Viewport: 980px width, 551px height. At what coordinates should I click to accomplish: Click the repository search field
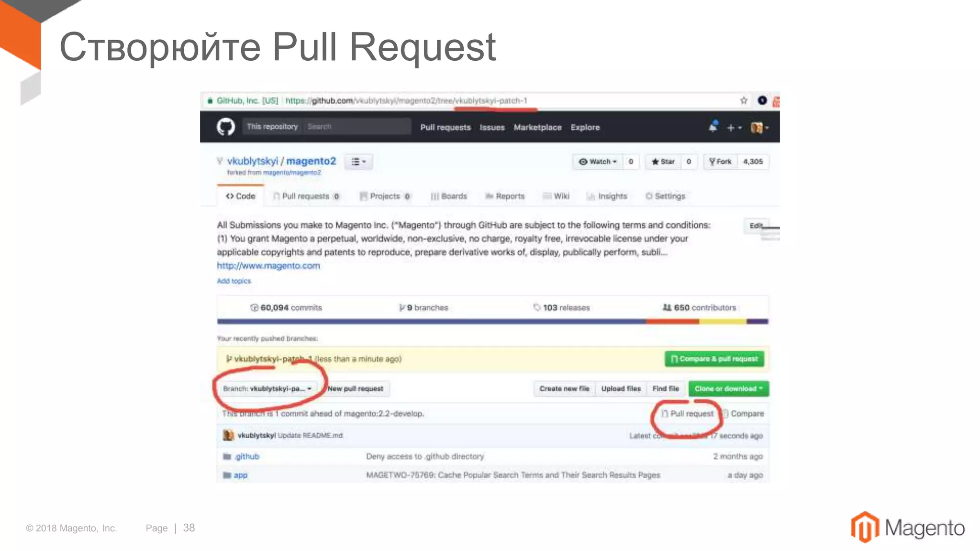point(356,127)
